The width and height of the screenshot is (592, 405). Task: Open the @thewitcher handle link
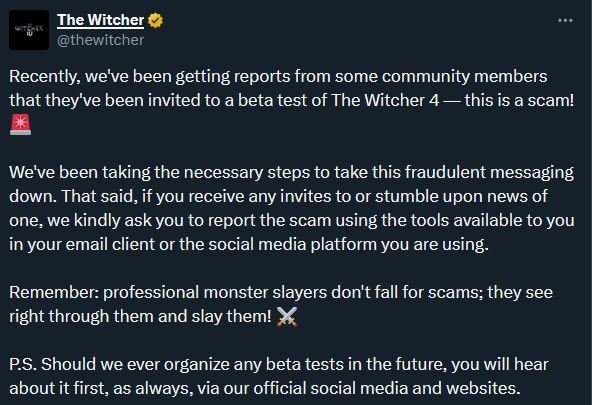[x=100, y=40]
